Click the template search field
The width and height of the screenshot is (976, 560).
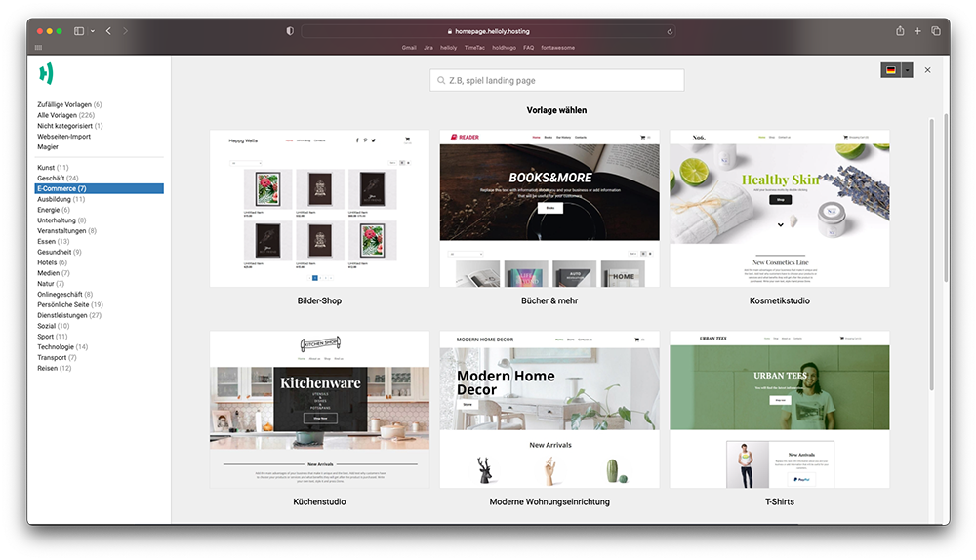[x=557, y=80]
